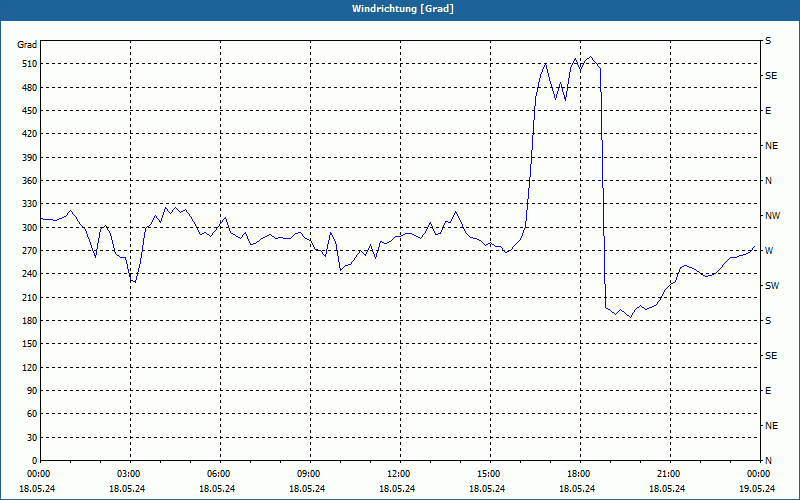Image resolution: width=800 pixels, height=500 pixels.
Task: Click the W compass label
Action: pyautogui.click(x=769, y=251)
